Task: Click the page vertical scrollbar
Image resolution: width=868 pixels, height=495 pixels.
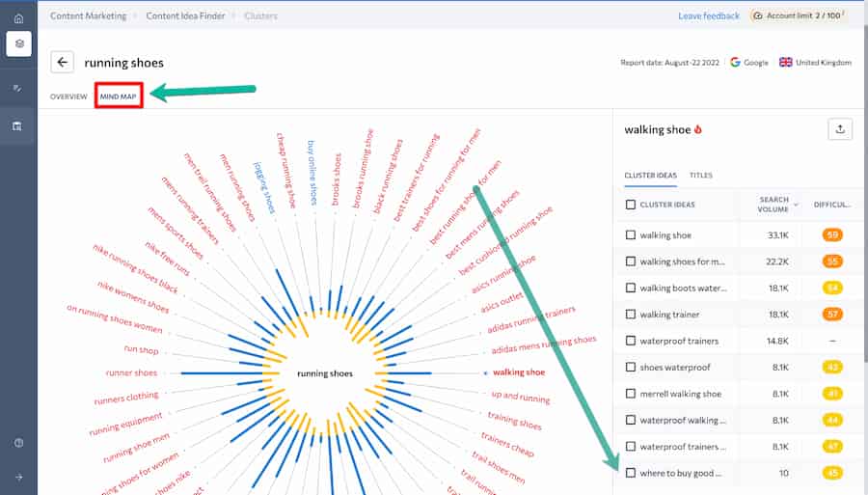Action: (x=865, y=194)
